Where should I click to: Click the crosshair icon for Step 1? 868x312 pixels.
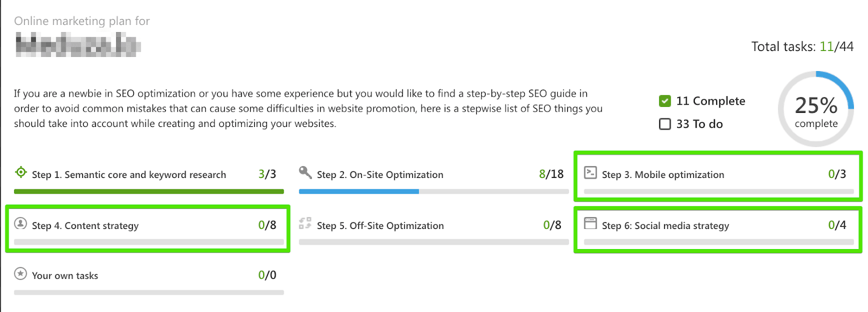(21, 173)
